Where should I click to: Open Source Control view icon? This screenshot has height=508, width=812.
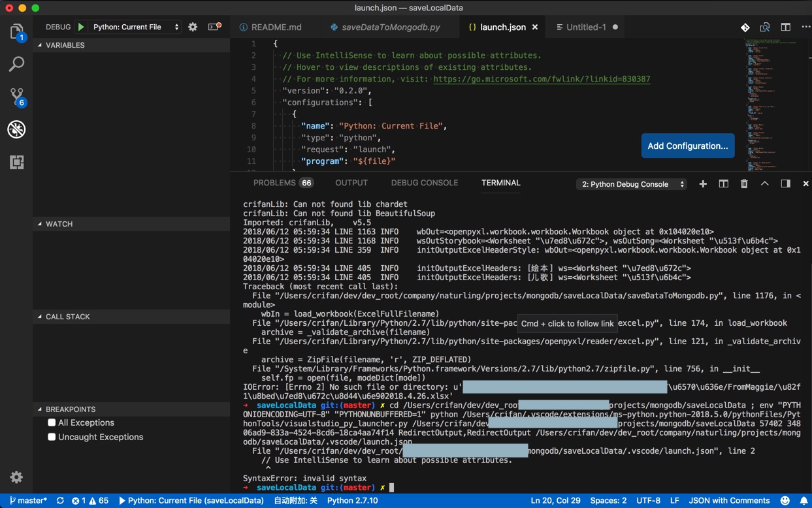[x=16, y=97]
